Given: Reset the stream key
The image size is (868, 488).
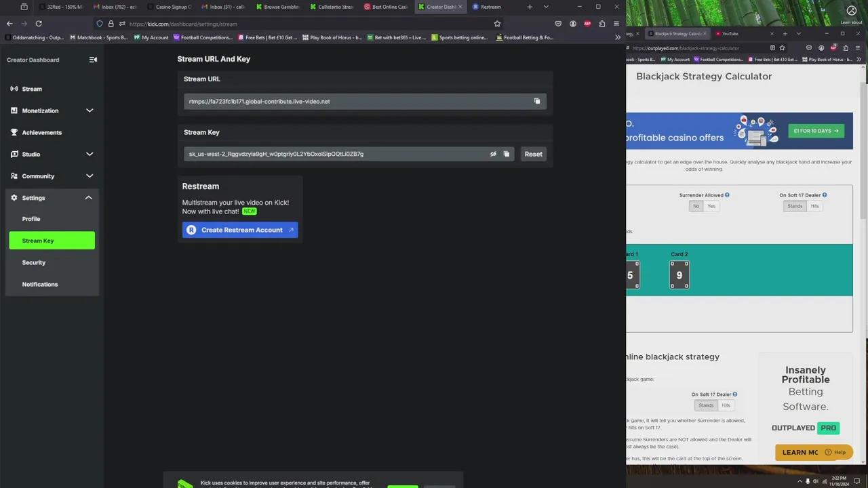Looking at the screenshot, I should point(533,154).
